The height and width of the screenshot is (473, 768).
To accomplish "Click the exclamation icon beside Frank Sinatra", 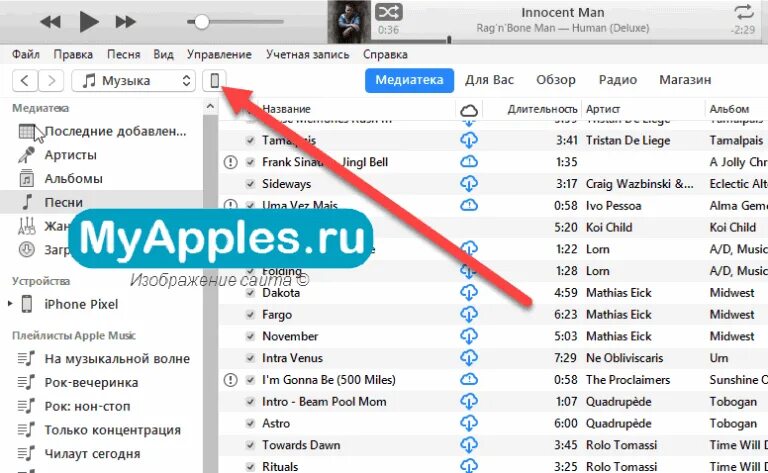I will click(x=230, y=162).
